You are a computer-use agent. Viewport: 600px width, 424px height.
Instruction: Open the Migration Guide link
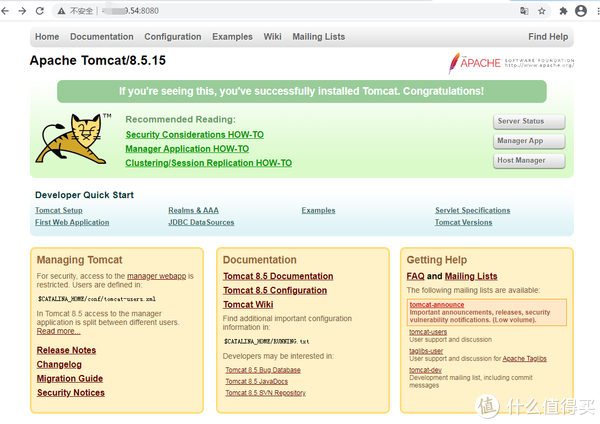(70, 378)
